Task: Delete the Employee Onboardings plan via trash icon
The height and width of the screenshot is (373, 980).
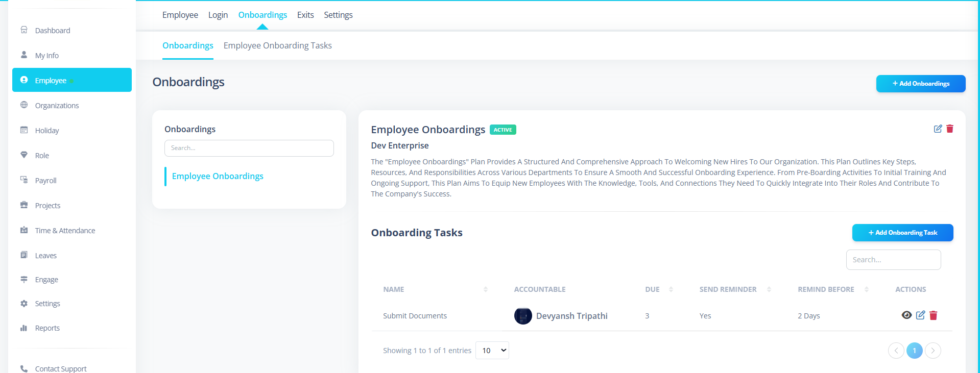Action: point(950,129)
